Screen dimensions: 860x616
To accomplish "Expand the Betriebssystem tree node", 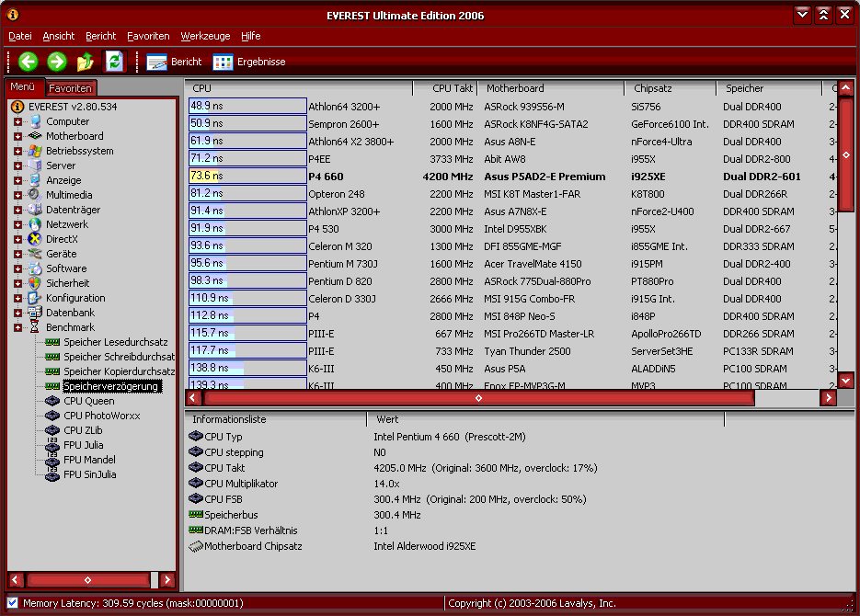I will [18, 152].
